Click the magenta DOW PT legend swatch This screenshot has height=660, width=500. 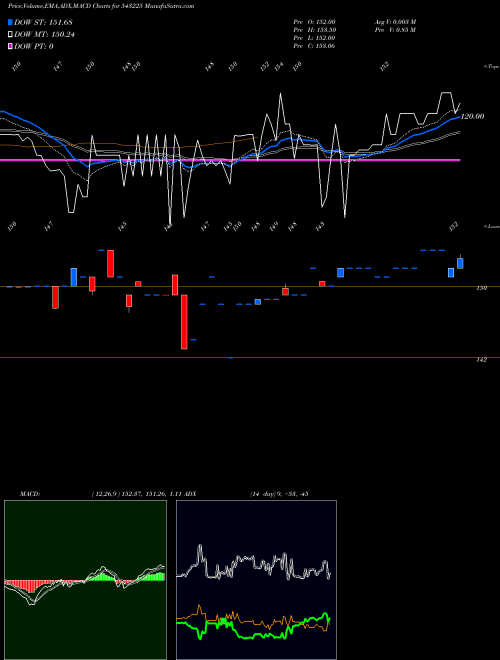[10, 46]
